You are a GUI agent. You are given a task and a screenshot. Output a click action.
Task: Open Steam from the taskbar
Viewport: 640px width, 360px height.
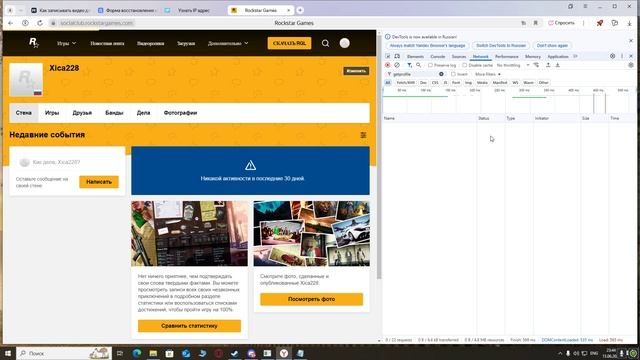click(235, 353)
